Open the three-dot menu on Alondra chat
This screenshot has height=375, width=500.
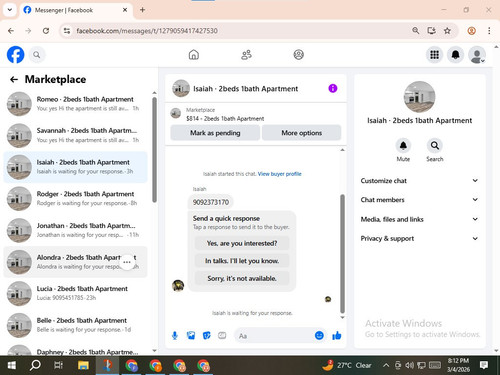tap(127, 262)
